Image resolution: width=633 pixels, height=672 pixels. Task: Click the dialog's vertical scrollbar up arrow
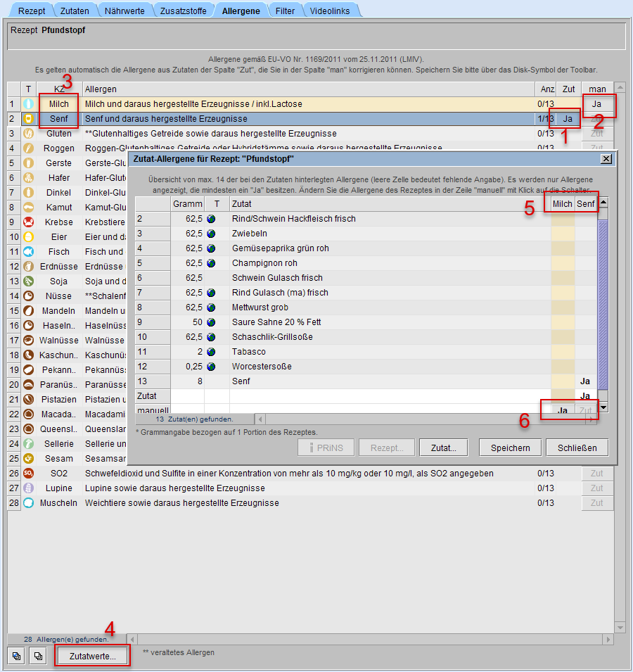[603, 203]
